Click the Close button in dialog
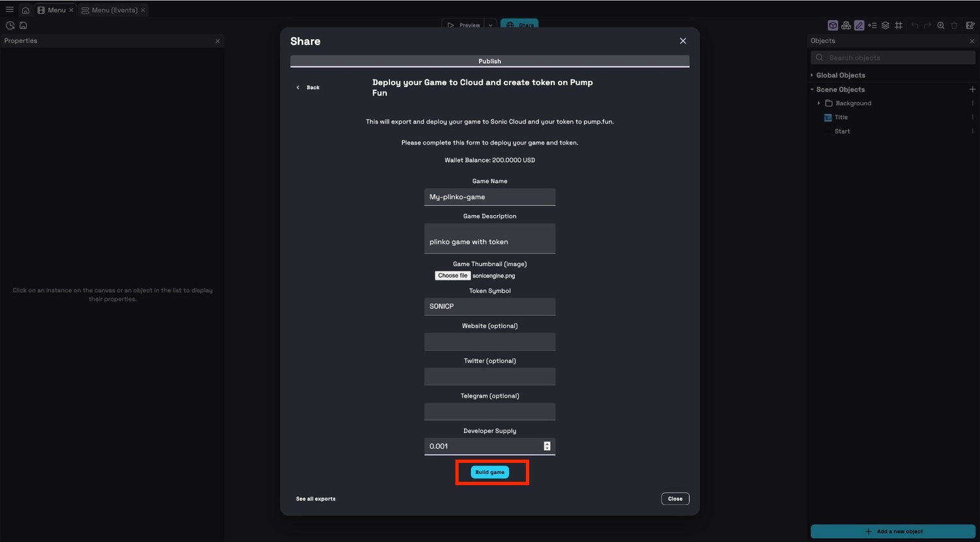This screenshot has height=542, width=980. point(675,499)
